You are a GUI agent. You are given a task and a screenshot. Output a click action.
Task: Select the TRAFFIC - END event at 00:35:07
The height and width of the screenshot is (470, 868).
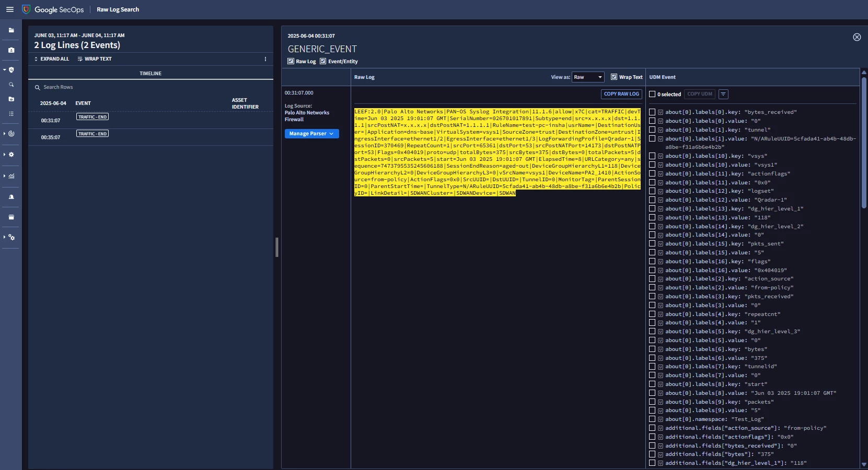click(x=92, y=134)
